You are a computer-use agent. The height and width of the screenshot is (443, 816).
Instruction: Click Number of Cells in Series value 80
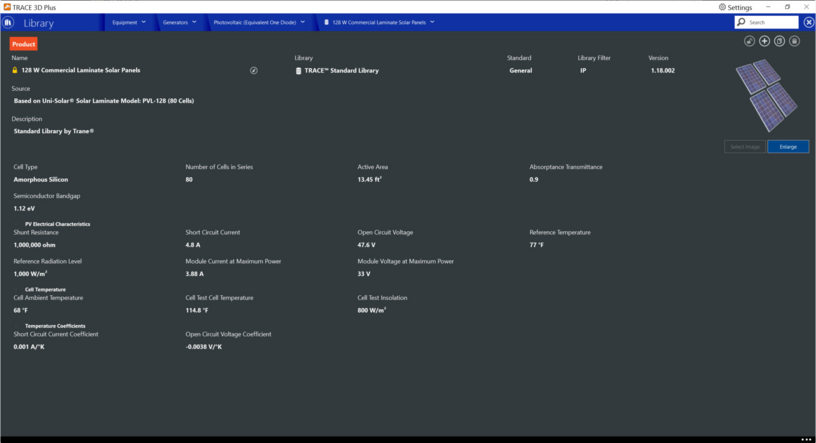189,180
